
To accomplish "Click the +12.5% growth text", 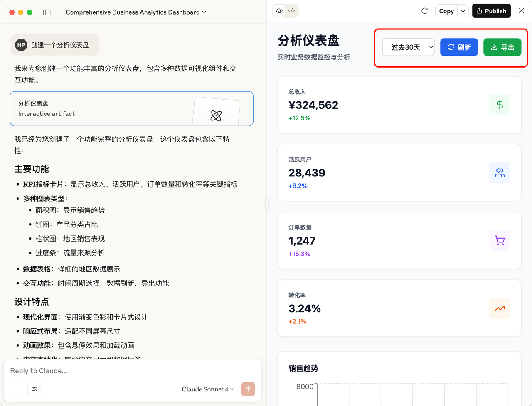I will point(299,118).
